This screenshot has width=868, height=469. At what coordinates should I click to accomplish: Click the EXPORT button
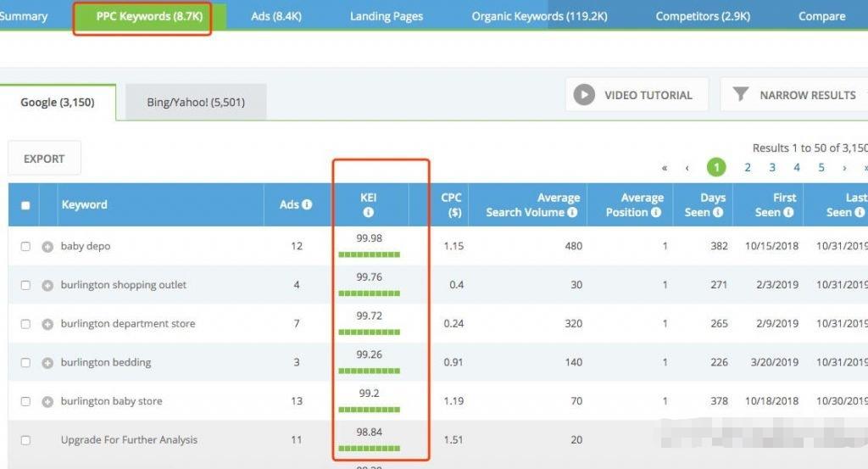[44, 159]
